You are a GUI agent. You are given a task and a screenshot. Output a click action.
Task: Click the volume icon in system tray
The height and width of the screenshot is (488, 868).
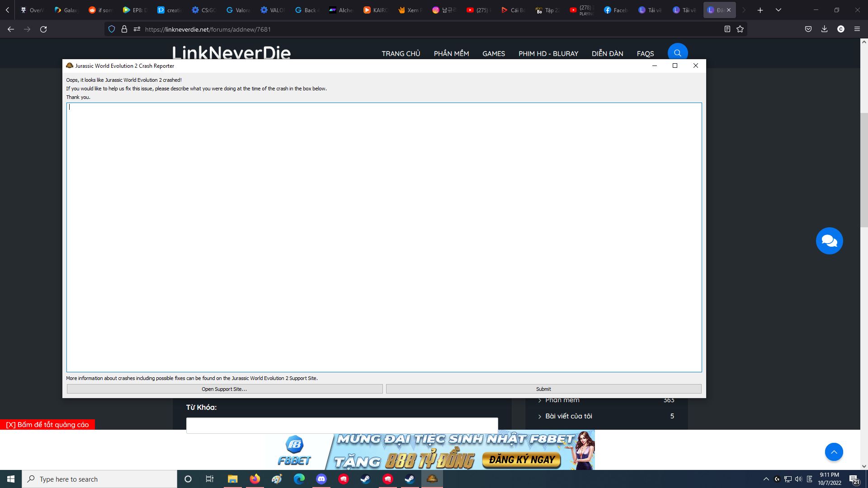point(798,479)
